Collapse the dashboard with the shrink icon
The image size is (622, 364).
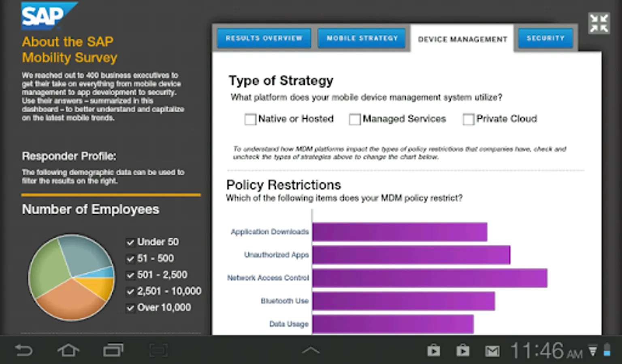point(599,23)
